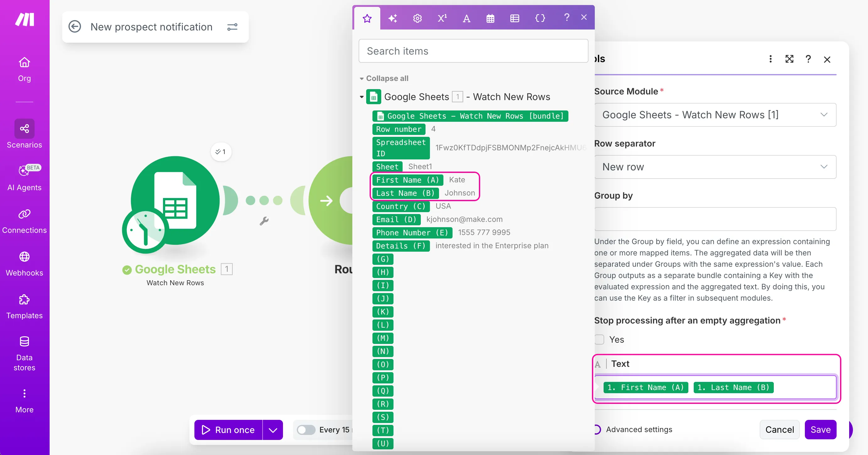
Task: Click the Group by input field
Action: 715,219
